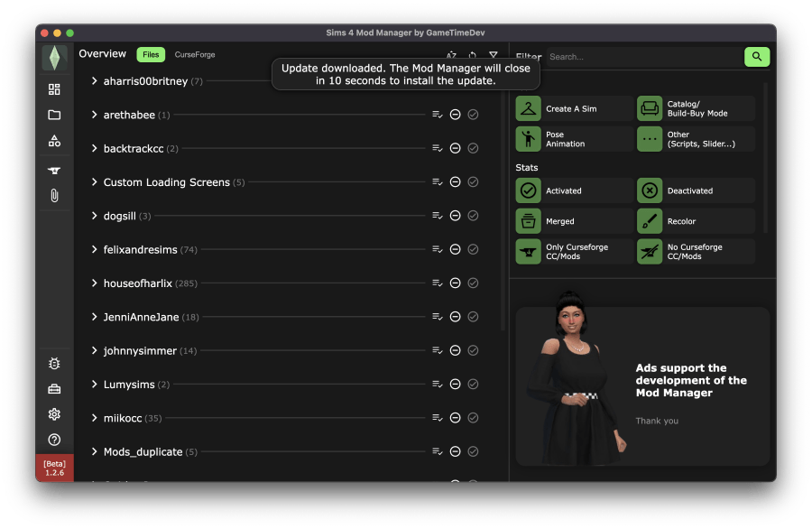Viewport: 812px width, 529px height.
Task: Open the folder icon in the left sidebar
Action: tap(54, 115)
